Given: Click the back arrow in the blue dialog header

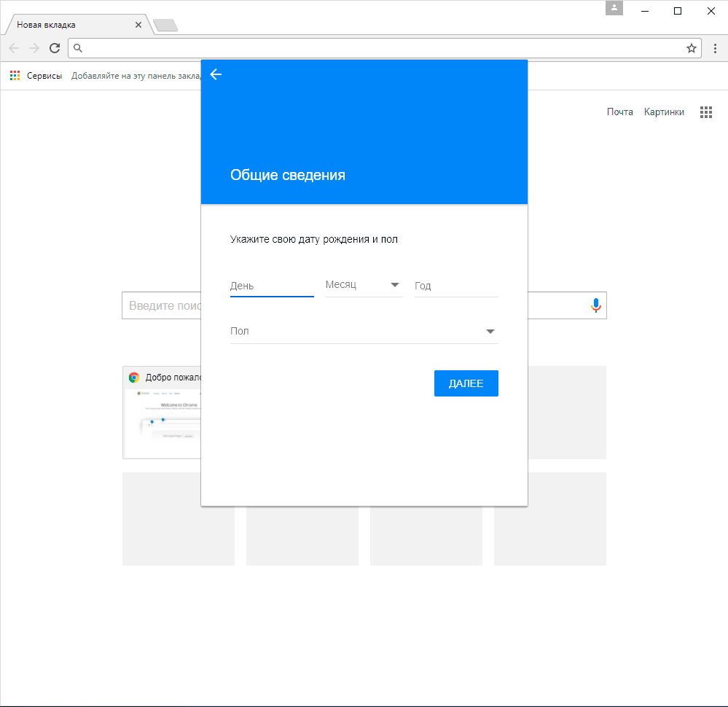Looking at the screenshot, I should click(x=216, y=74).
